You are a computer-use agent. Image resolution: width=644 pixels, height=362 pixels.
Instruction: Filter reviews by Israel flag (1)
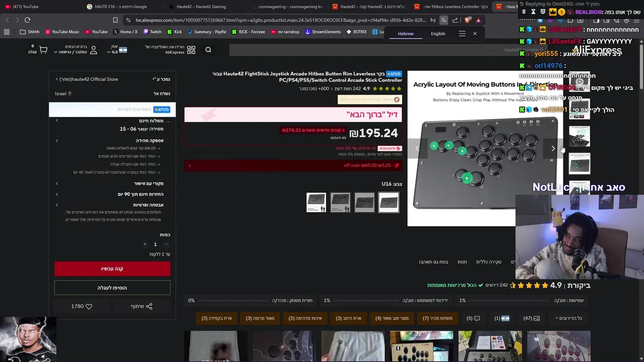click(502, 318)
